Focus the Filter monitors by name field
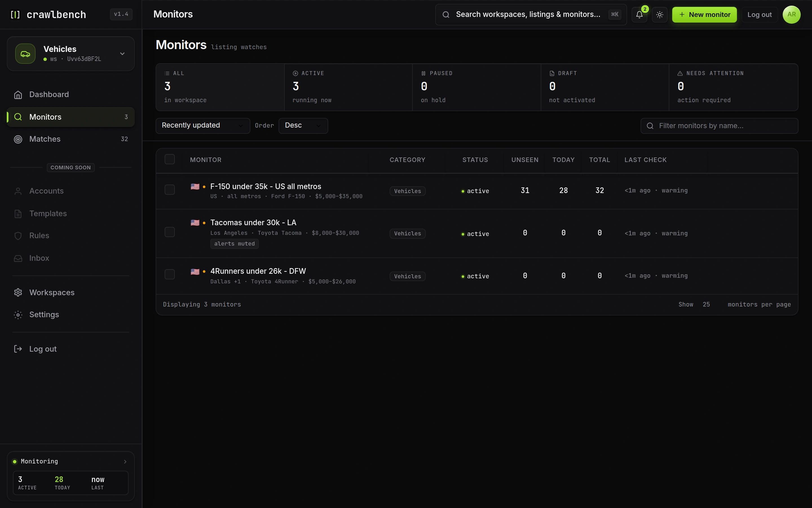 (x=719, y=126)
